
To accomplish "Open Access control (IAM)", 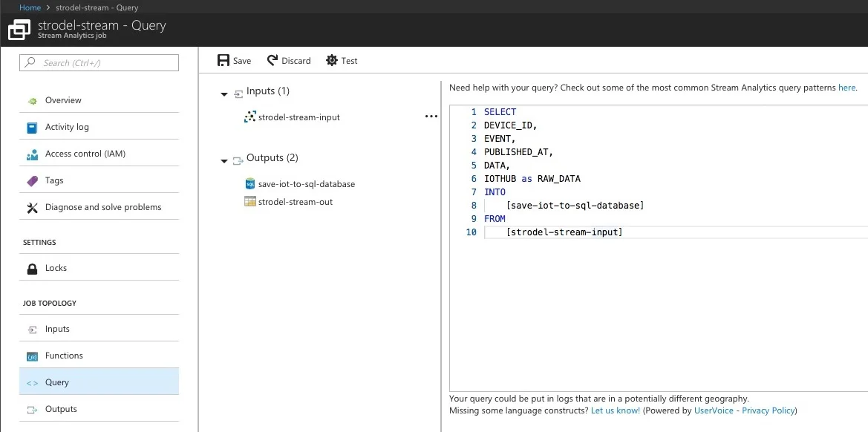I will pos(99,153).
